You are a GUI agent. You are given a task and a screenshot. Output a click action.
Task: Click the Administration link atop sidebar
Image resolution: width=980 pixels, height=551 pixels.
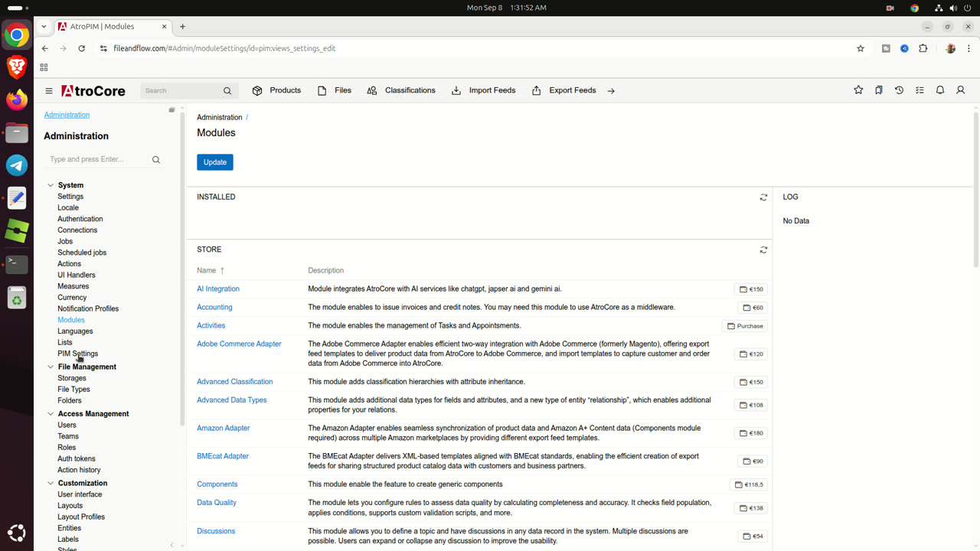[67, 115]
